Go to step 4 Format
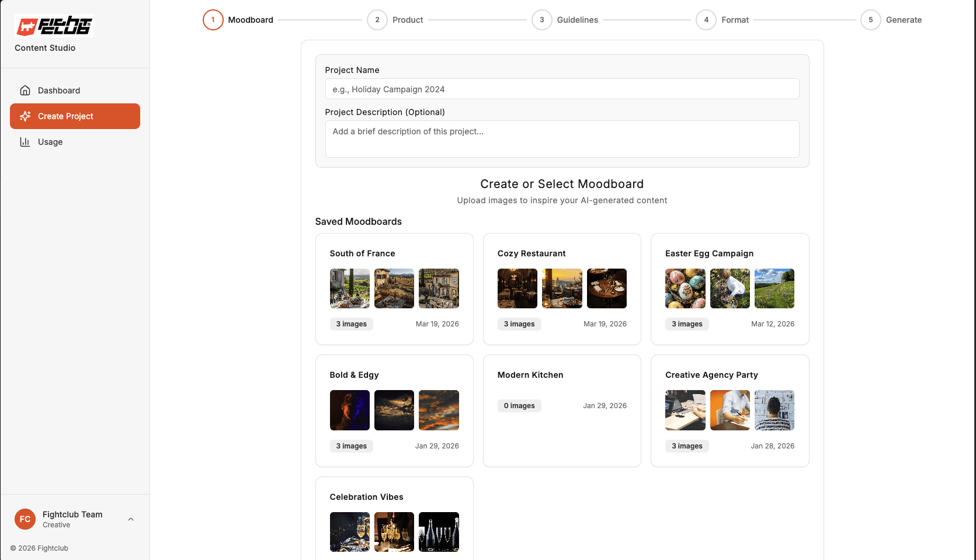The width and height of the screenshot is (976, 560). click(723, 20)
